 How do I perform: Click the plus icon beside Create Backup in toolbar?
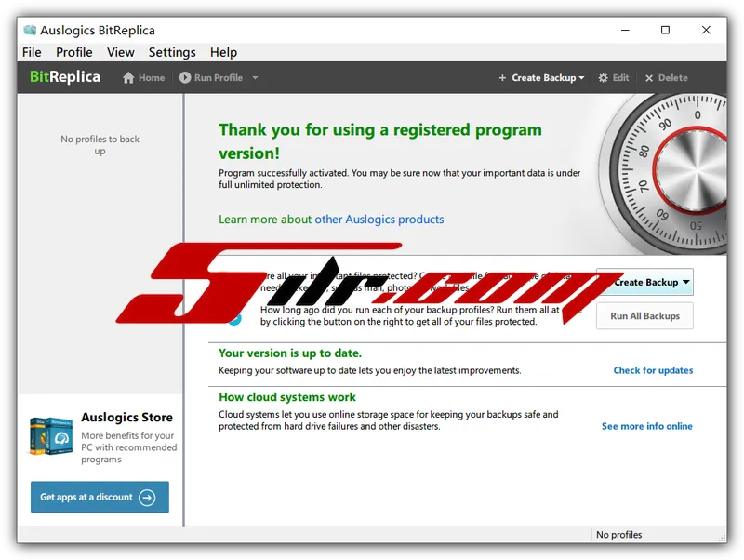point(502,78)
